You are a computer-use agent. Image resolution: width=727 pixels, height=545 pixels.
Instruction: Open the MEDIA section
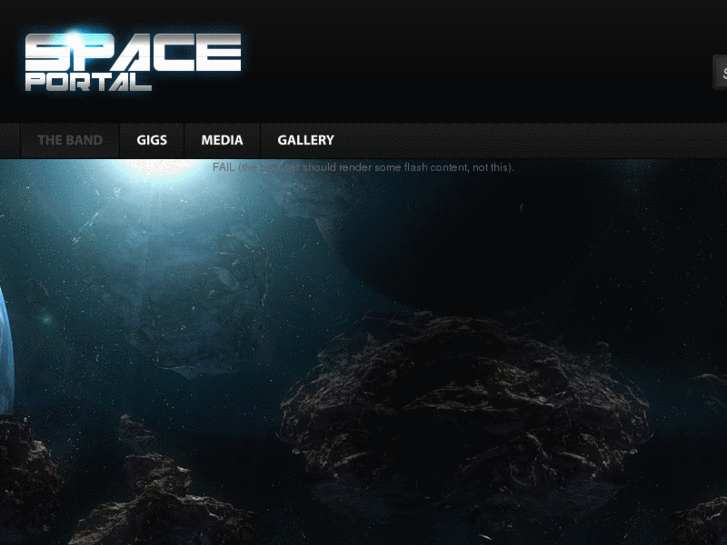pyautogui.click(x=222, y=140)
